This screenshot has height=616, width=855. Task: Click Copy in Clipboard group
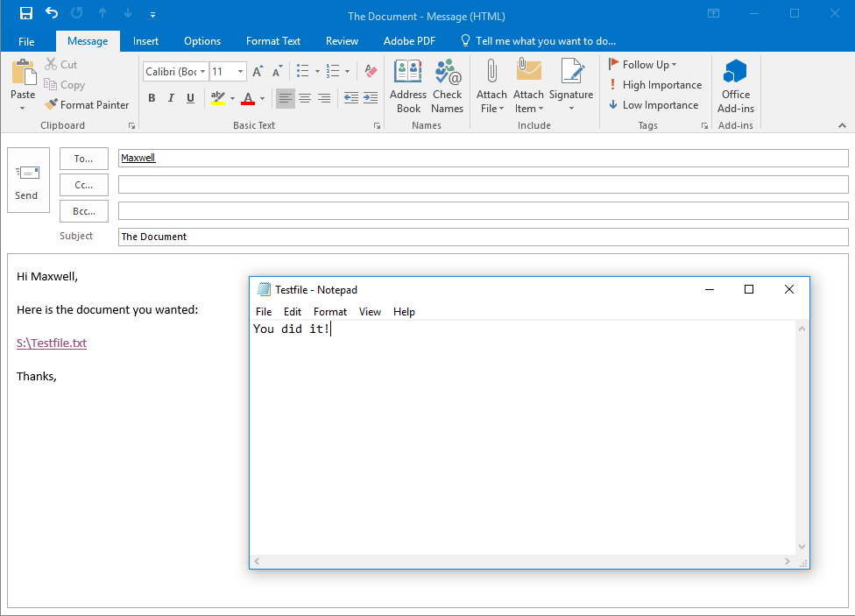pos(64,85)
